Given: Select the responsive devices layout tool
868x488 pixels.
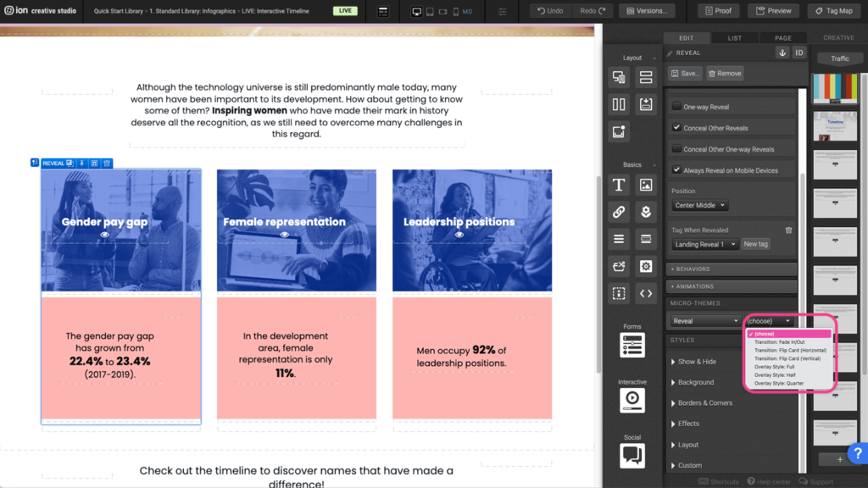Looking at the screenshot, I should coord(619,77).
